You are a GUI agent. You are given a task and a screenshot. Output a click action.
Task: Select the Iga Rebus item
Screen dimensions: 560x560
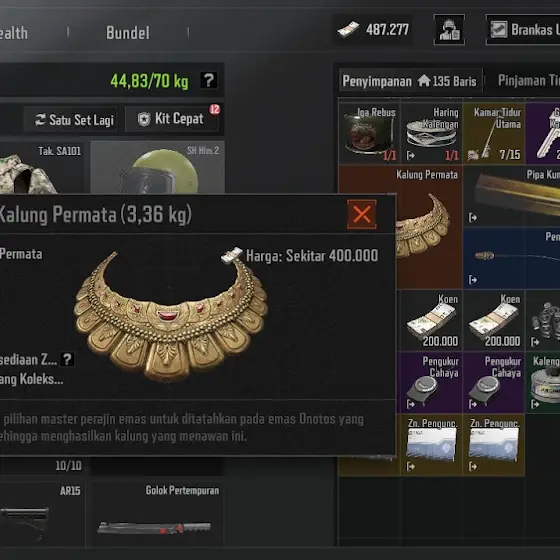coord(369,133)
